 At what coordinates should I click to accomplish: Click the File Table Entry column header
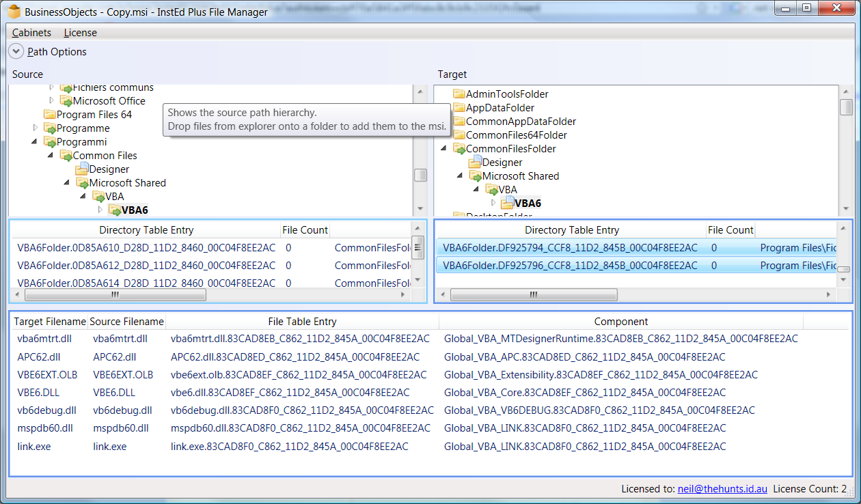coord(303,322)
